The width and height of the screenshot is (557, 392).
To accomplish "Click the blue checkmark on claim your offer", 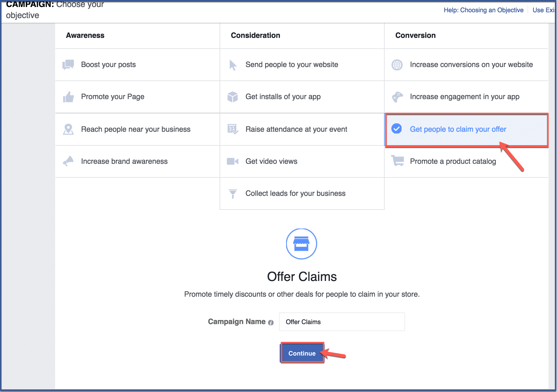I will coord(397,129).
